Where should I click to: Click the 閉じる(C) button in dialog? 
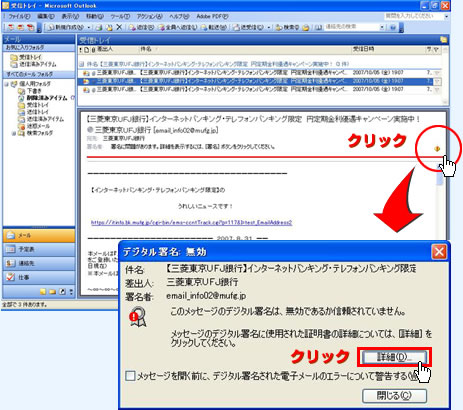point(394,396)
